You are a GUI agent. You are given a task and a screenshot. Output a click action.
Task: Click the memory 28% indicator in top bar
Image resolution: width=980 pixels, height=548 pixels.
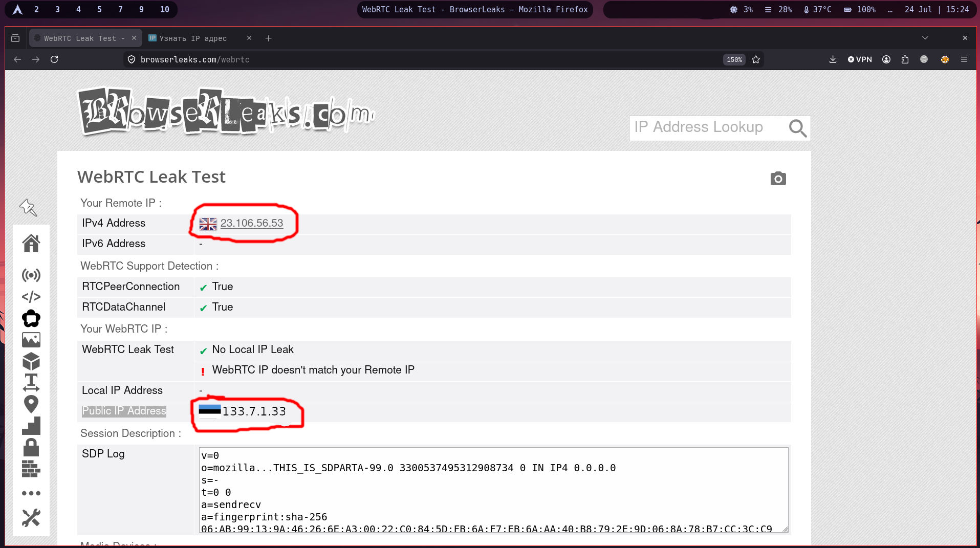(x=778, y=10)
